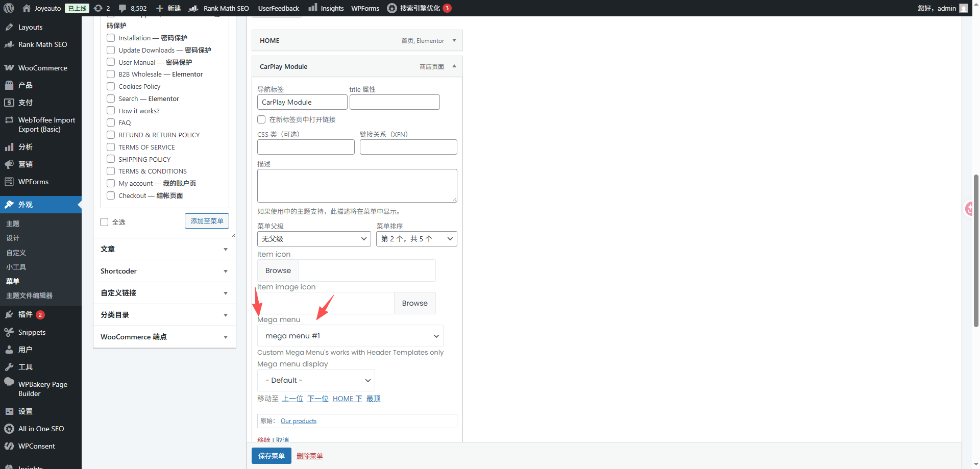Open the Mega menu display Default dropdown

[316, 380]
